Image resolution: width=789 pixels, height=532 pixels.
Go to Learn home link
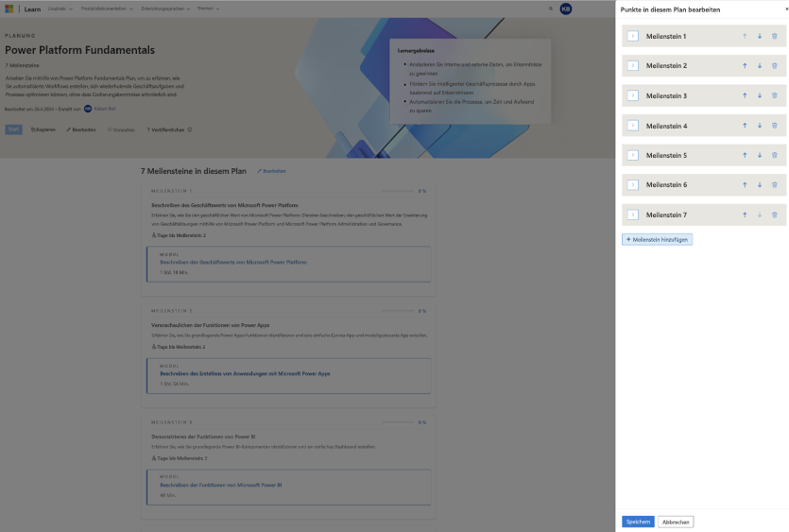click(32, 9)
